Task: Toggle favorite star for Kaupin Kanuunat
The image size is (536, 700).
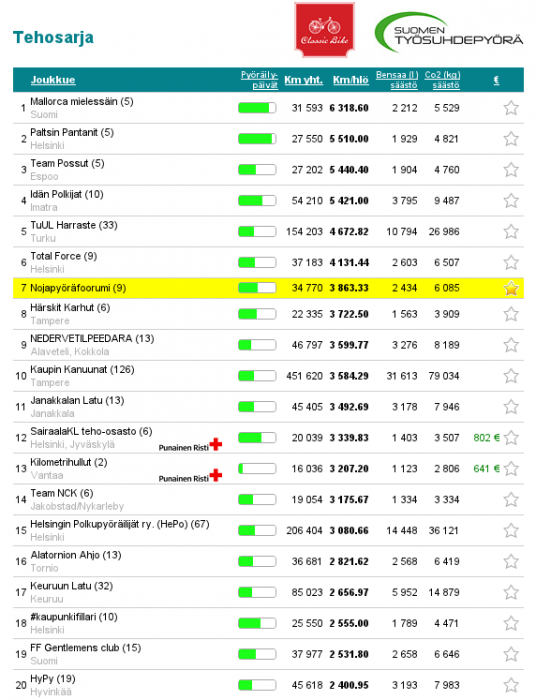Action: [511, 376]
